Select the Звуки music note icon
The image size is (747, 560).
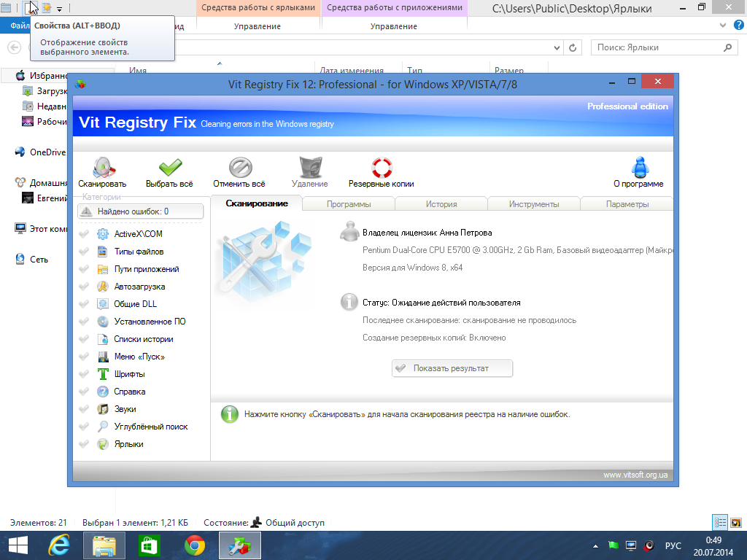coord(102,408)
